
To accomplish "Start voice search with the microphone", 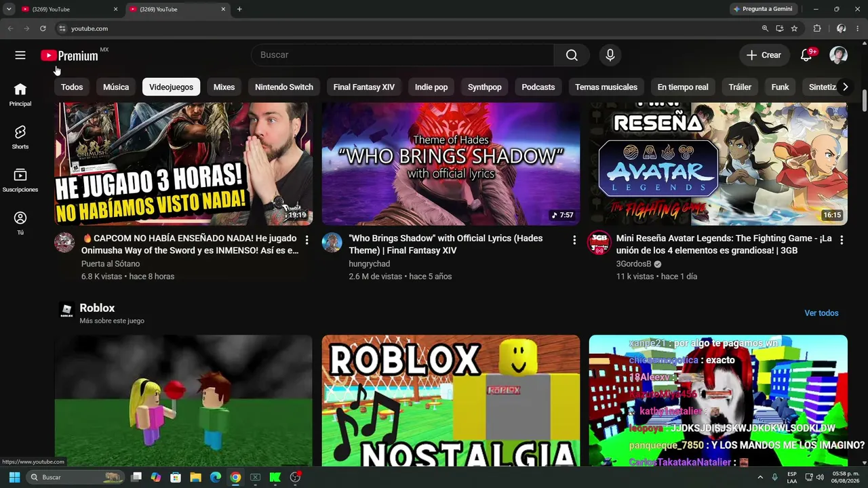I will [x=610, y=55].
